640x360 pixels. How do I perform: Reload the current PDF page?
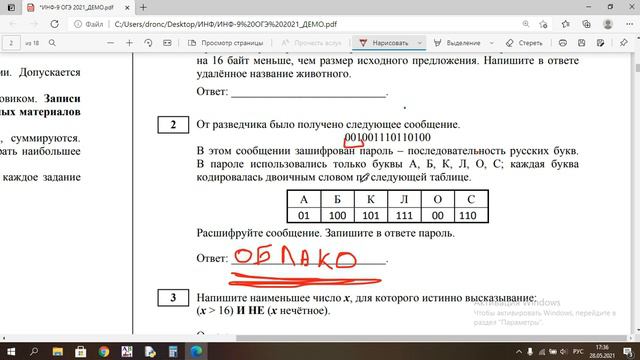(54, 24)
